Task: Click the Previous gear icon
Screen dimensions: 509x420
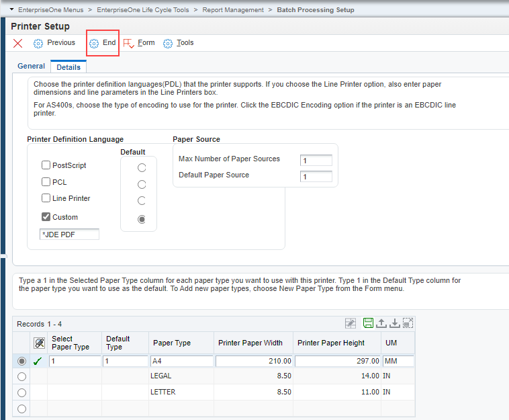Action: tap(38, 43)
